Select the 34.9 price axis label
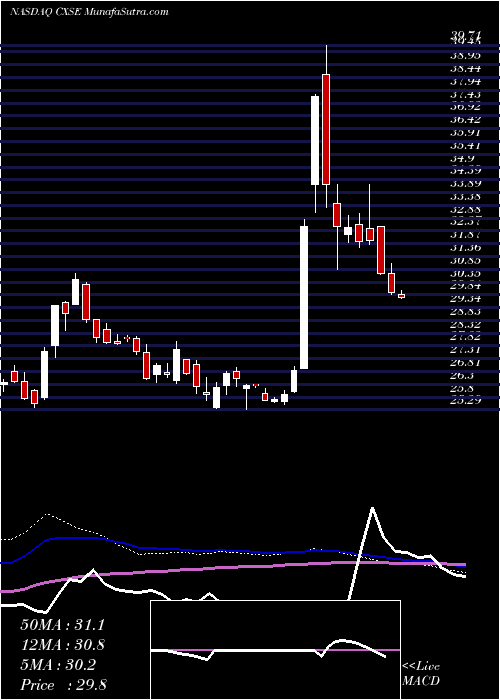The image size is (500, 700). (463, 158)
